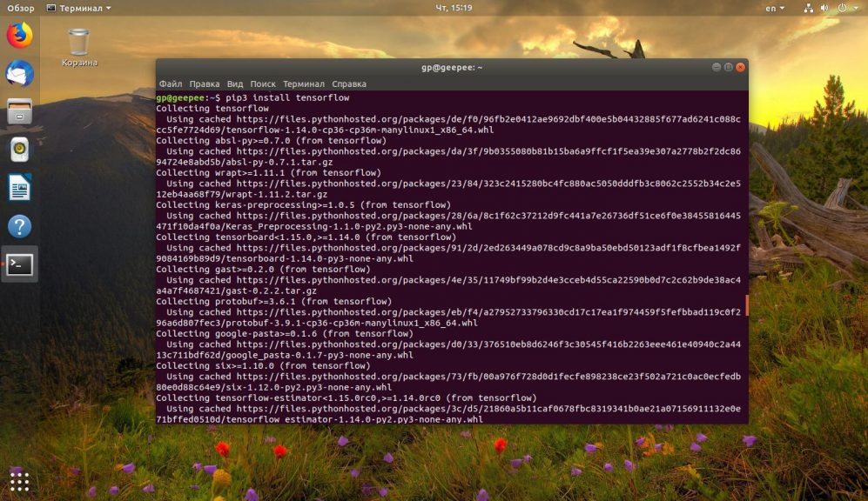Click the 'Collecting six>=1.10.0' line

coord(263,365)
